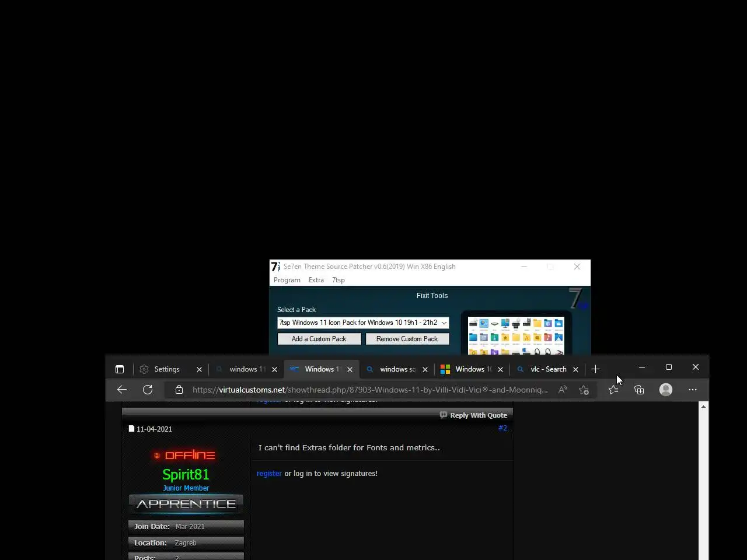This screenshot has width=747, height=560.
Task: Click the icon pack preview thumbnail
Action: pyautogui.click(x=516, y=335)
